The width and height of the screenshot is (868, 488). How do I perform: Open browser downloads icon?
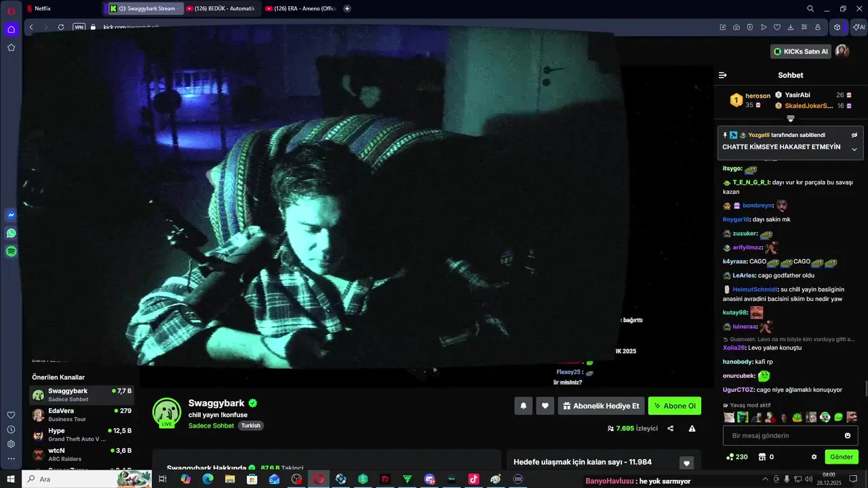[791, 27]
